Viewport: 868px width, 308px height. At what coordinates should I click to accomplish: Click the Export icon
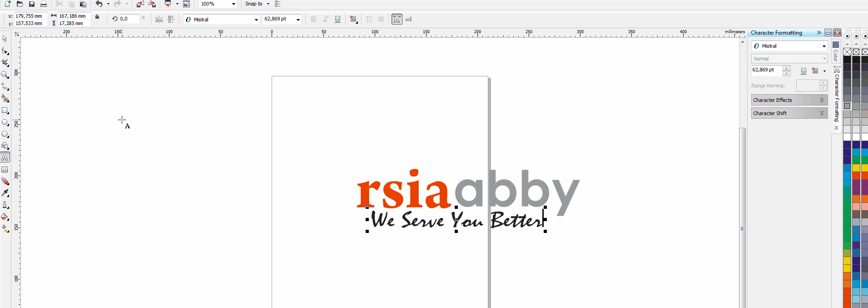point(152,4)
